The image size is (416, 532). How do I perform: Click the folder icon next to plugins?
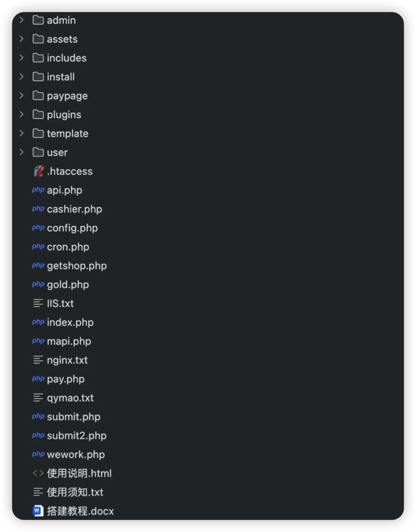38,114
